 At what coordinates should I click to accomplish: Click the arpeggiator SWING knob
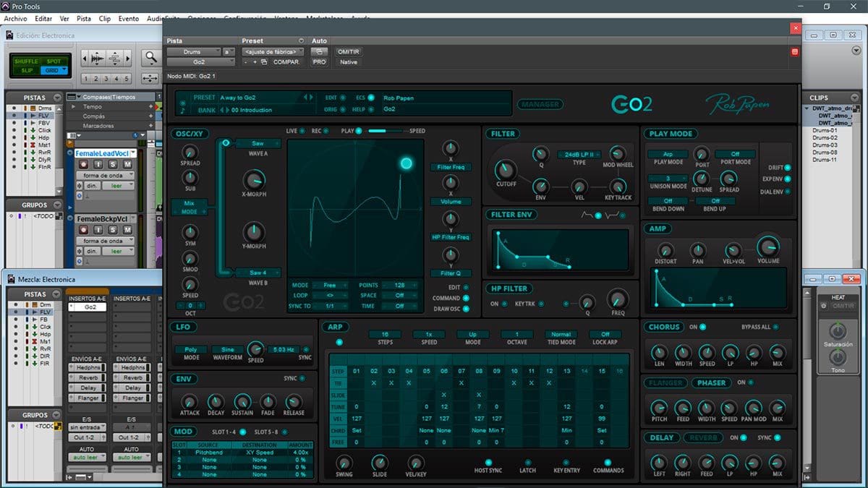tap(344, 463)
